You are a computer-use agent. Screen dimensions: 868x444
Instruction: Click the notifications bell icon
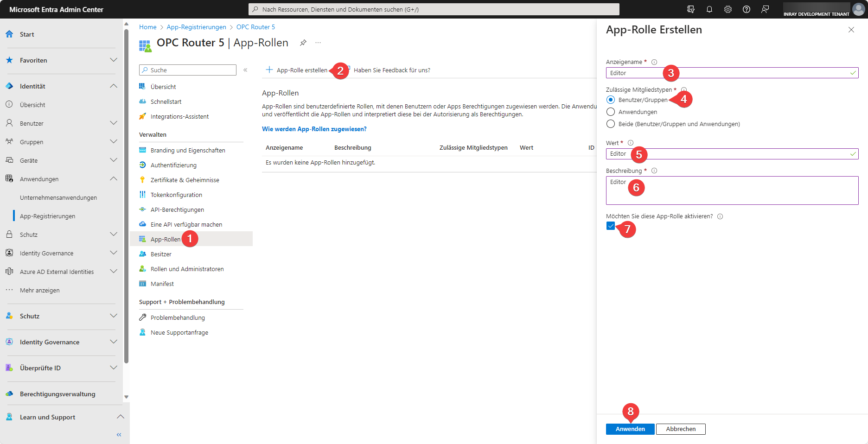coord(709,9)
